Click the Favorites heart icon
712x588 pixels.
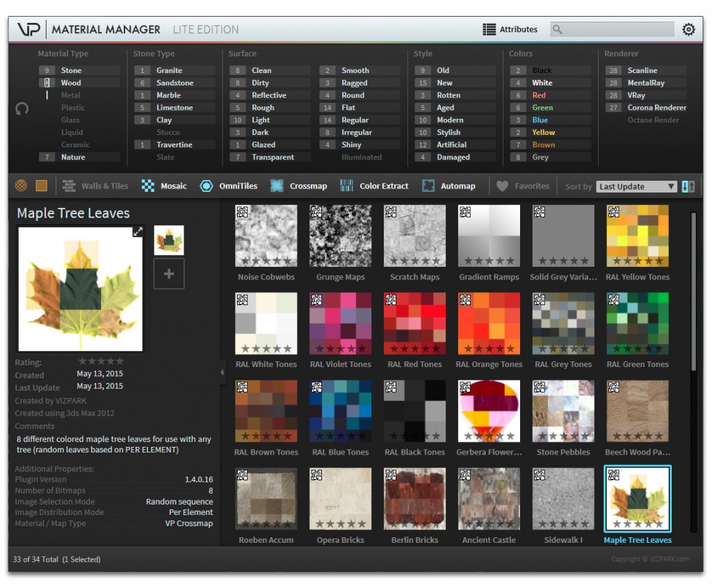click(503, 186)
